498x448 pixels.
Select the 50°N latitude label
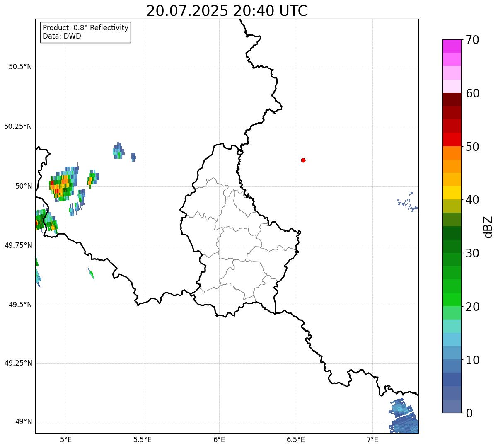point(24,186)
